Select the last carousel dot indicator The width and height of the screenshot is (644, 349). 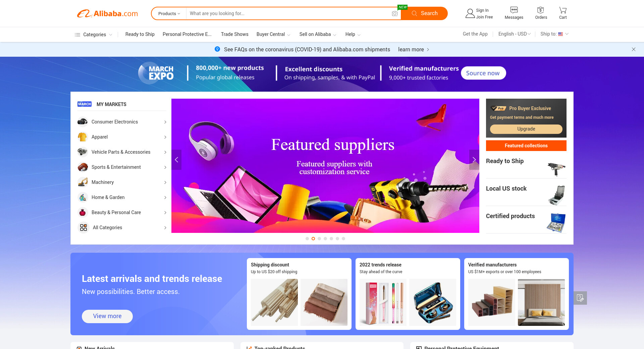coord(343,239)
